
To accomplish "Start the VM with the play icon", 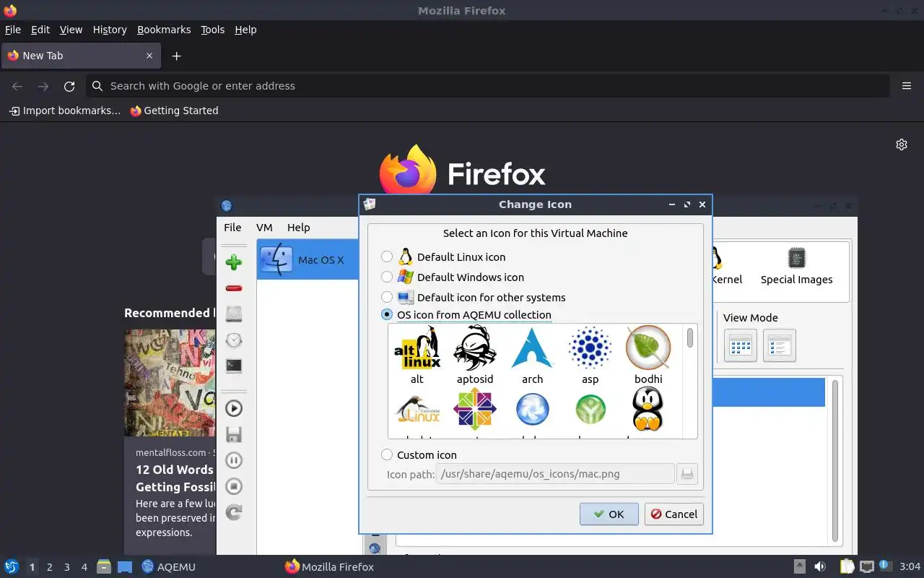I will (x=233, y=408).
